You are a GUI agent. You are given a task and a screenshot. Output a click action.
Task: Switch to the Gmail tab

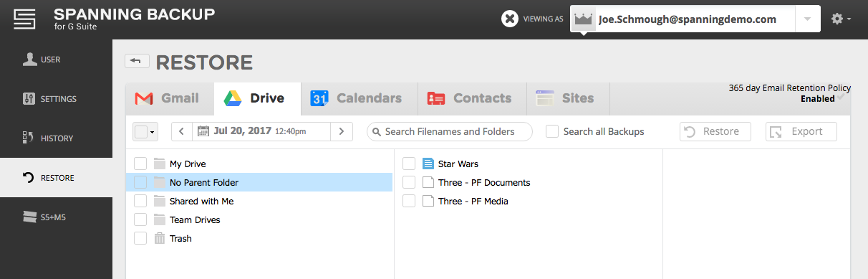[166, 98]
